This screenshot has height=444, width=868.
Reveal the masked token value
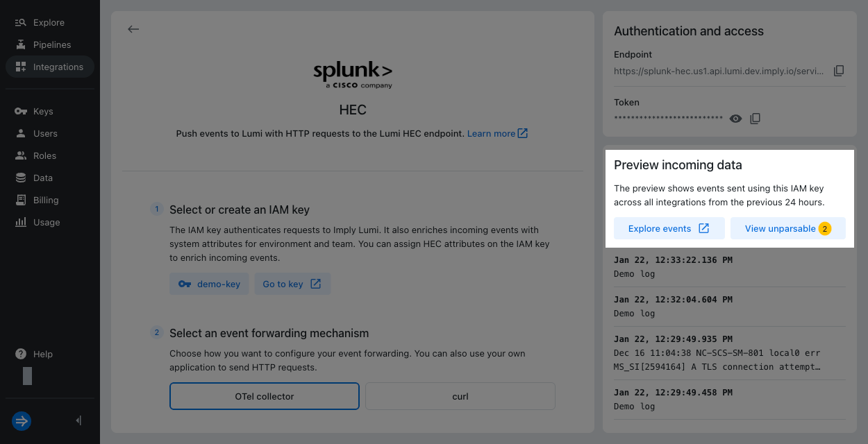(735, 118)
